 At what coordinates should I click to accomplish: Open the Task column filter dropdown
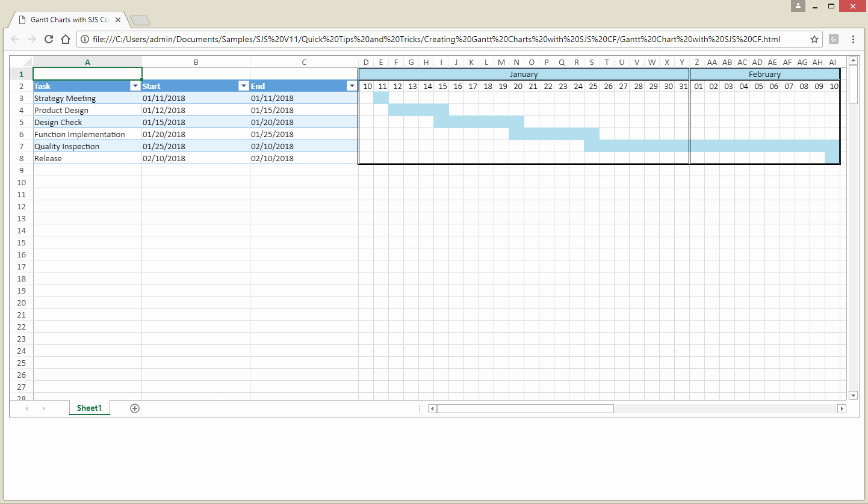(135, 86)
